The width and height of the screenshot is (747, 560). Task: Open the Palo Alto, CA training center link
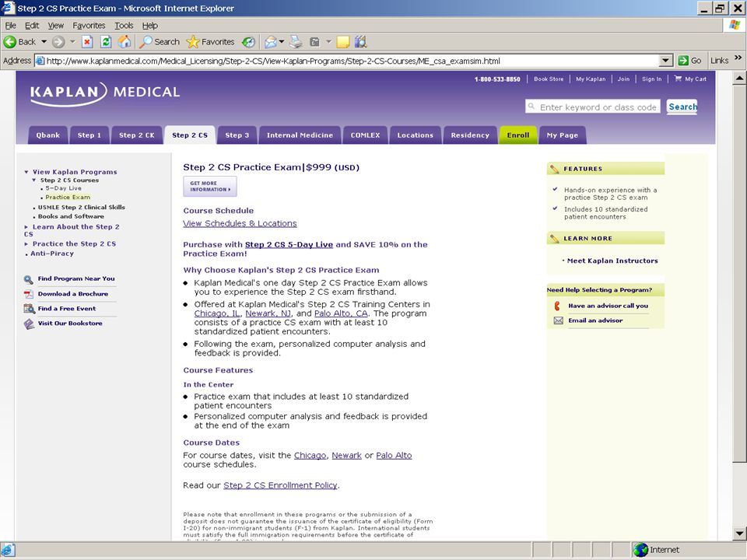(341, 313)
